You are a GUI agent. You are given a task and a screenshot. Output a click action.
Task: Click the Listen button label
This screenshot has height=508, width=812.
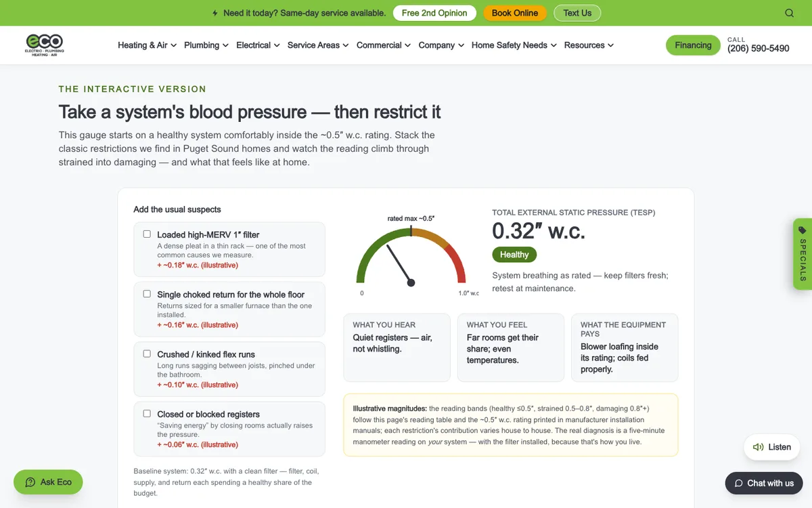pos(780,447)
